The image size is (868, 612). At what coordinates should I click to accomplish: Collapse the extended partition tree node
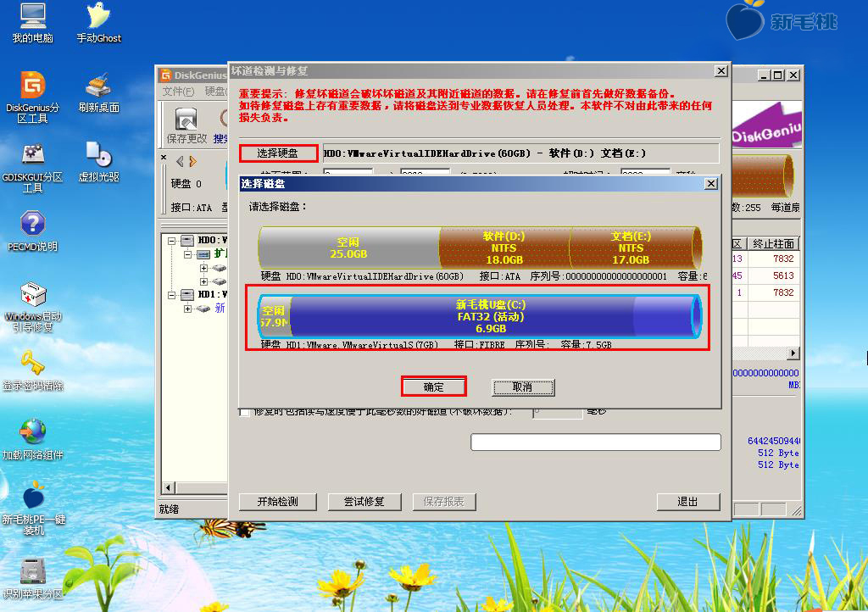tap(187, 254)
